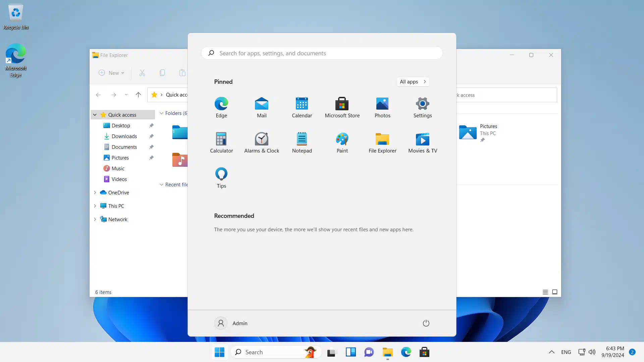Open Recycle Bin on desktop

pyautogui.click(x=16, y=17)
